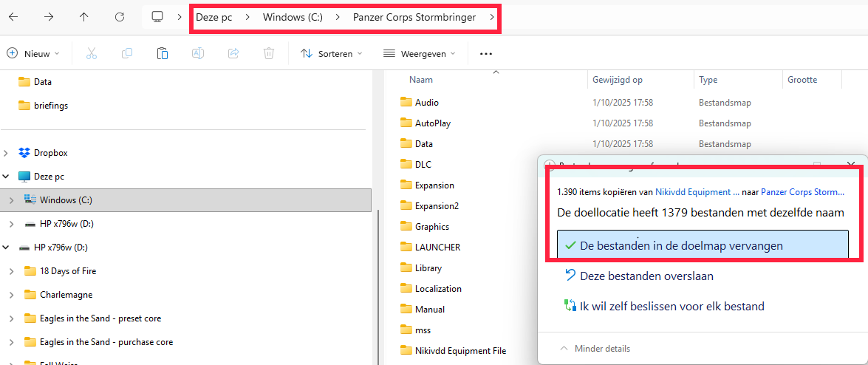The width and height of the screenshot is (868, 365).
Task: Choose 'Deze bestanden overslaan' option
Action: pos(646,276)
